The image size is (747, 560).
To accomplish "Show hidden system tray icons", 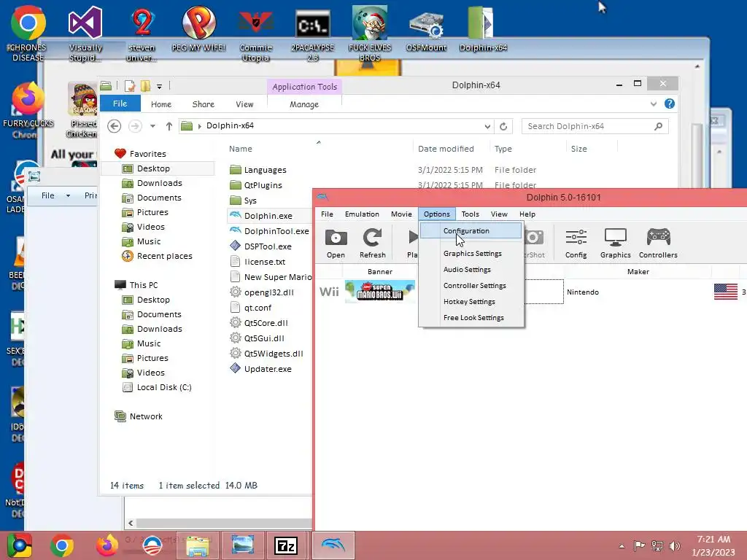I will click(x=622, y=546).
